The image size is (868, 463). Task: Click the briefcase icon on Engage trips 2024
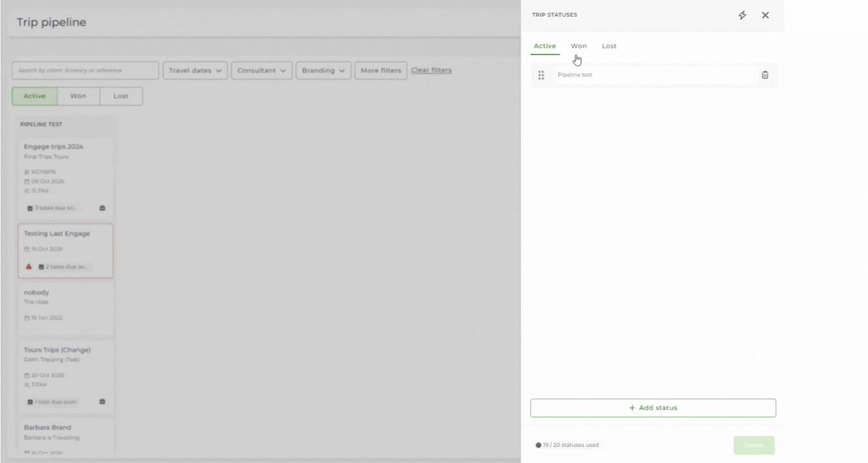102,208
